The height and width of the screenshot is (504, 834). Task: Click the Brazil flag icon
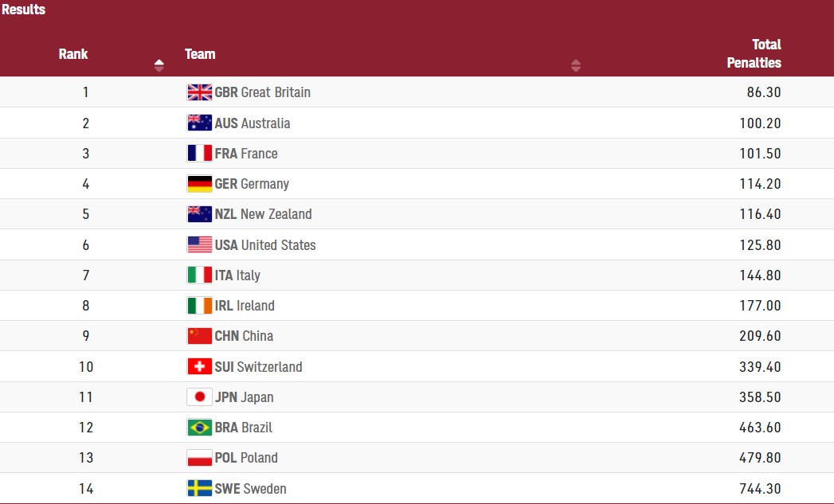(199, 428)
